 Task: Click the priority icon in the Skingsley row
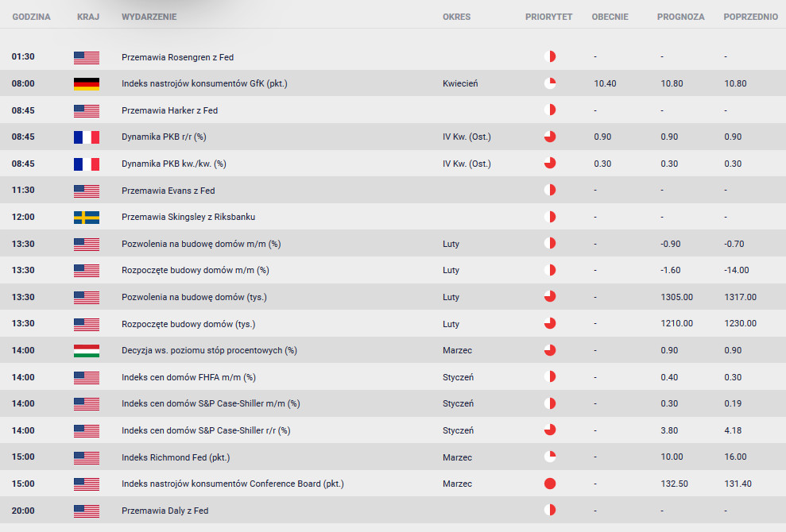click(x=550, y=217)
